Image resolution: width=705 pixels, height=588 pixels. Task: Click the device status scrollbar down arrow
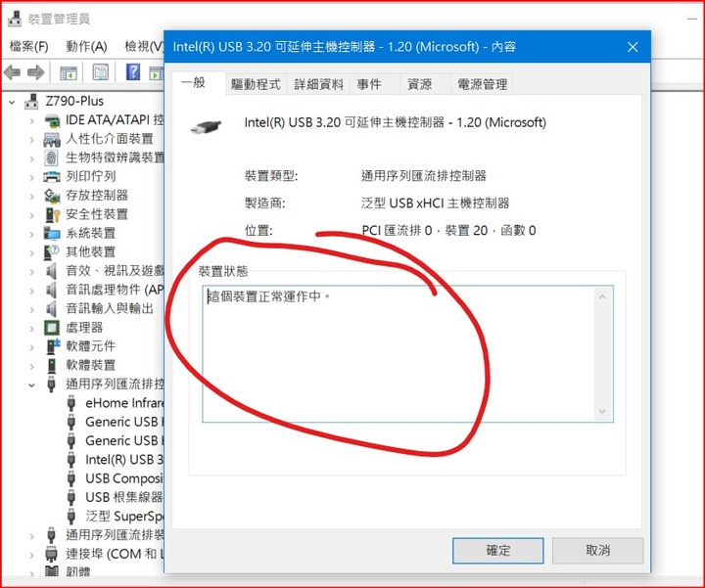602,412
